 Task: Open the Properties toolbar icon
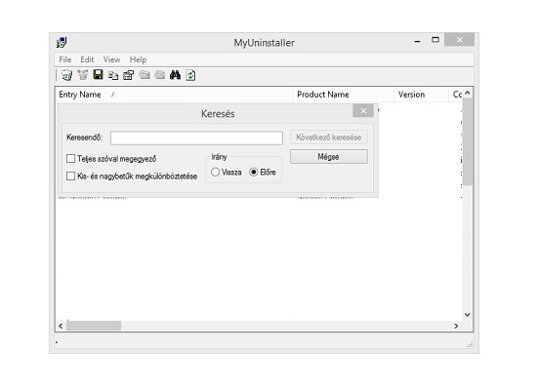click(129, 75)
